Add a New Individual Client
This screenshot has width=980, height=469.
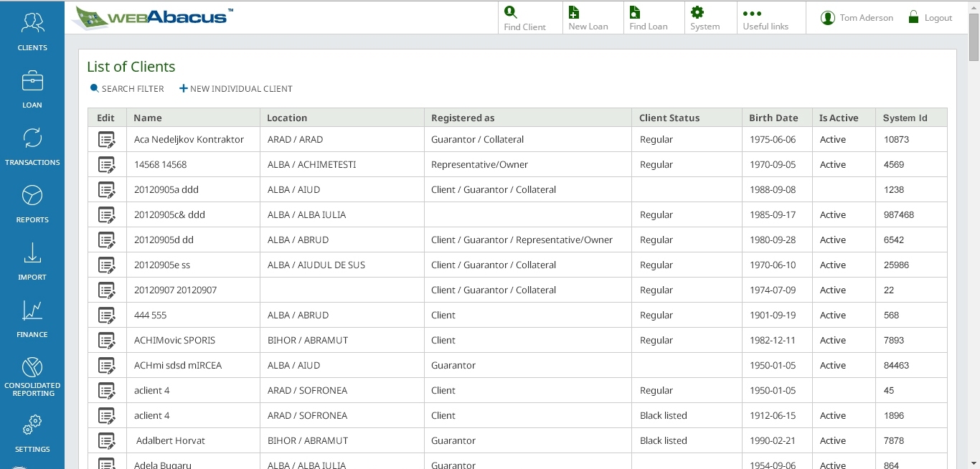(236, 89)
